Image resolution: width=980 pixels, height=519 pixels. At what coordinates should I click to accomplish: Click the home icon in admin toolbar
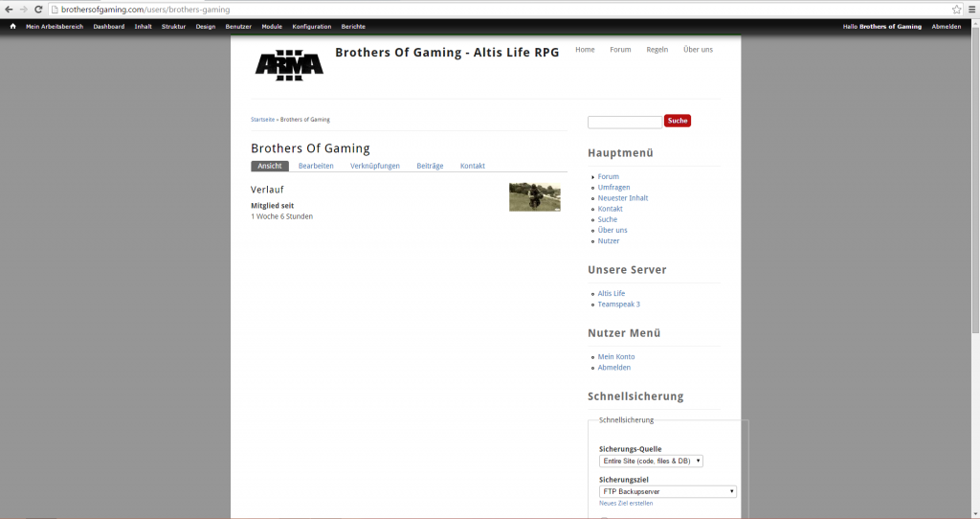(12, 27)
